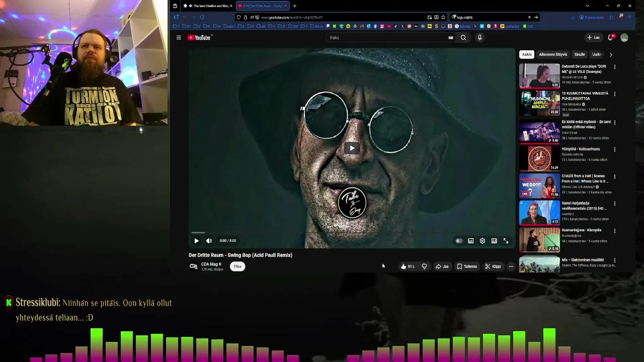Turn on subtitles in the player
This screenshot has height=362, width=644.
coord(470,241)
